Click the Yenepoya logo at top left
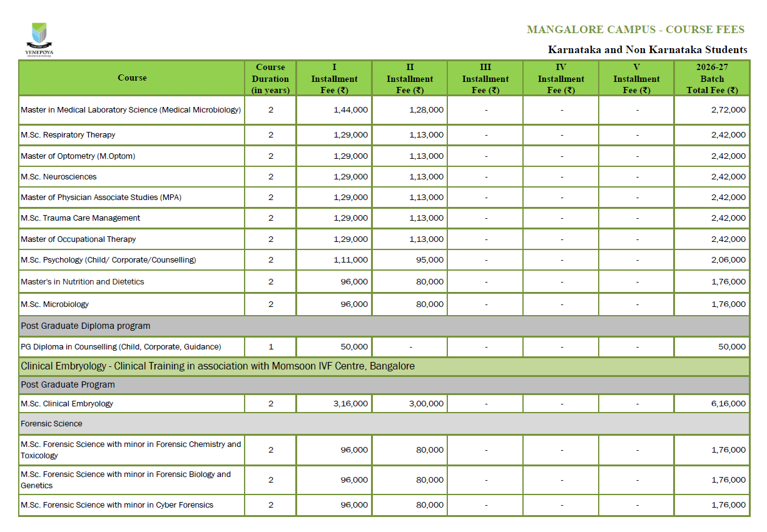The width and height of the screenshot is (767, 532). [39, 39]
